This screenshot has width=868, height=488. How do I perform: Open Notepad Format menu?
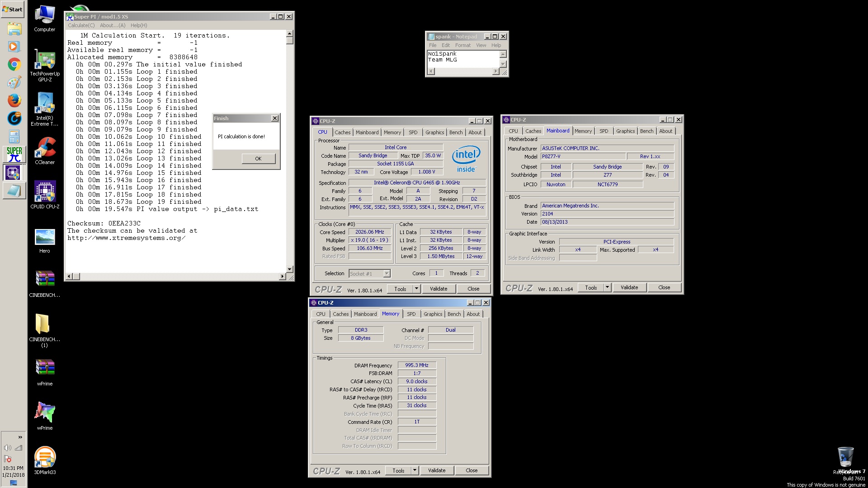point(463,45)
